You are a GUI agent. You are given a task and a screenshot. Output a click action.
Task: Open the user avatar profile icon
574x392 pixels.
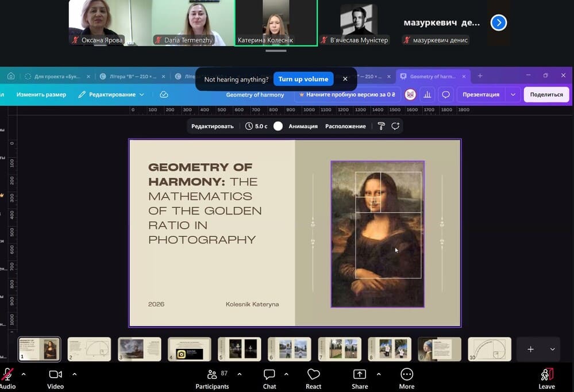(x=410, y=94)
